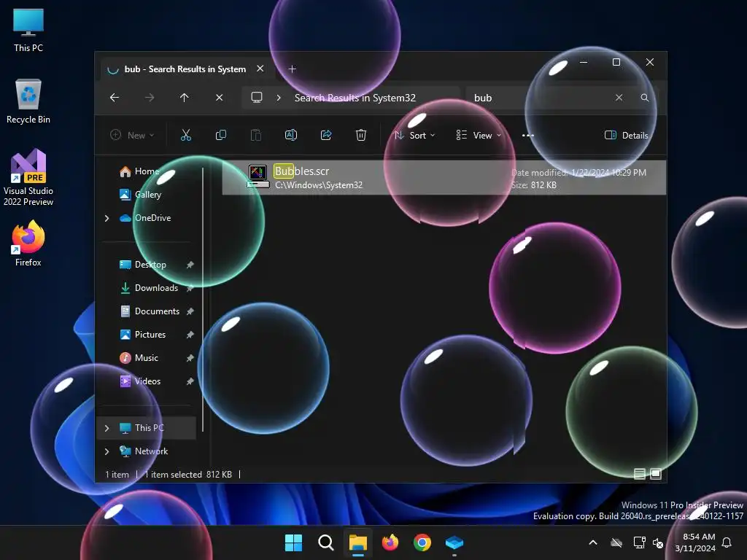Share the selected file
The width and height of the screenshot is (747, 560).
pos(326,135)
